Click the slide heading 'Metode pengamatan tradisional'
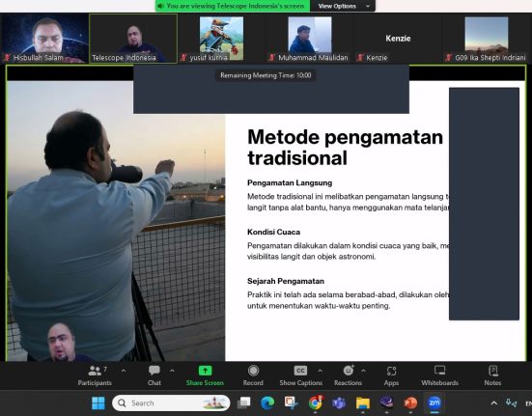The width and height of the screenshot is (532, 416). pos(345,148)
